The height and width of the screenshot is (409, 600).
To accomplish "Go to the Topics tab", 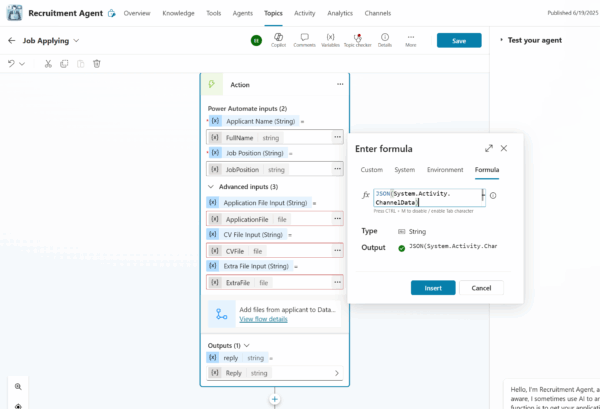I will tap(273, 13).
